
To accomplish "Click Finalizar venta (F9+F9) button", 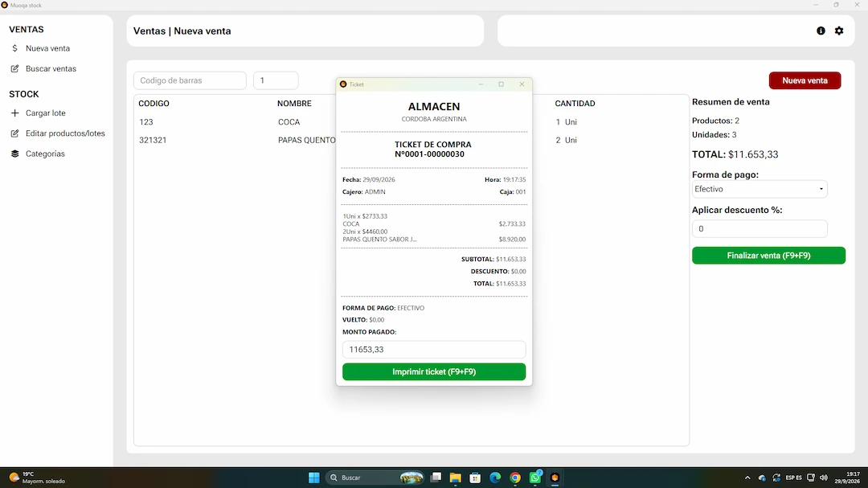I will point(768,256).
